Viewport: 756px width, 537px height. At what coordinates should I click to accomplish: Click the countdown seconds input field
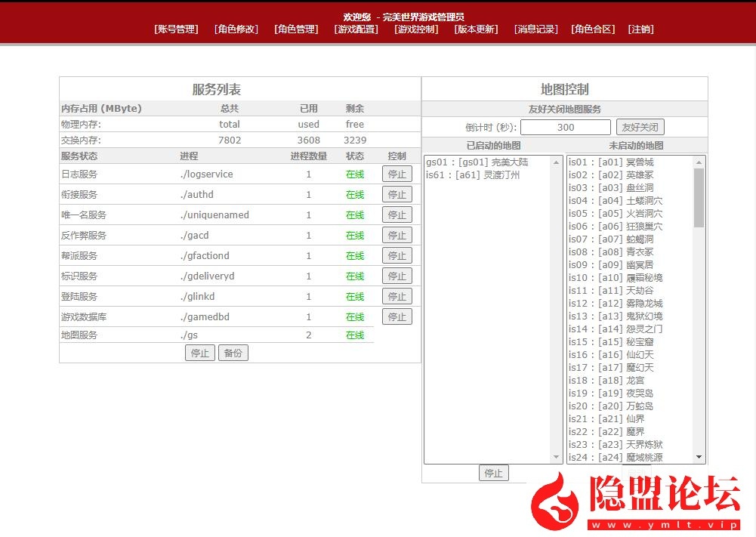point(565,126)
